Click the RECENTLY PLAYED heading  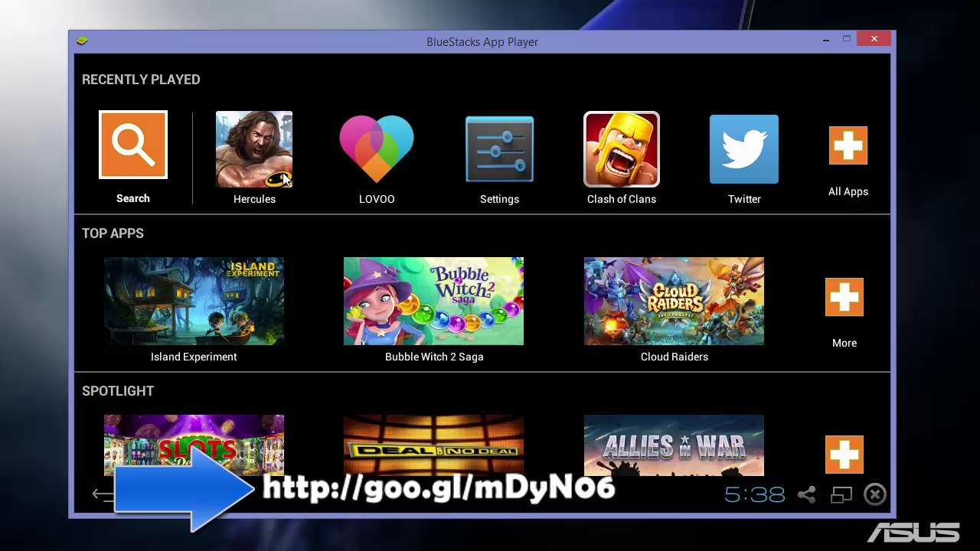click(141, 80)
